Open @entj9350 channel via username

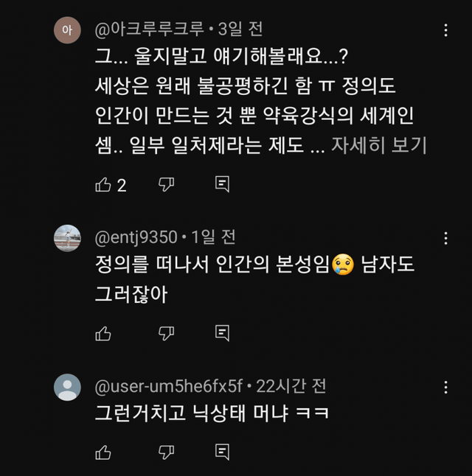(136, 237)
